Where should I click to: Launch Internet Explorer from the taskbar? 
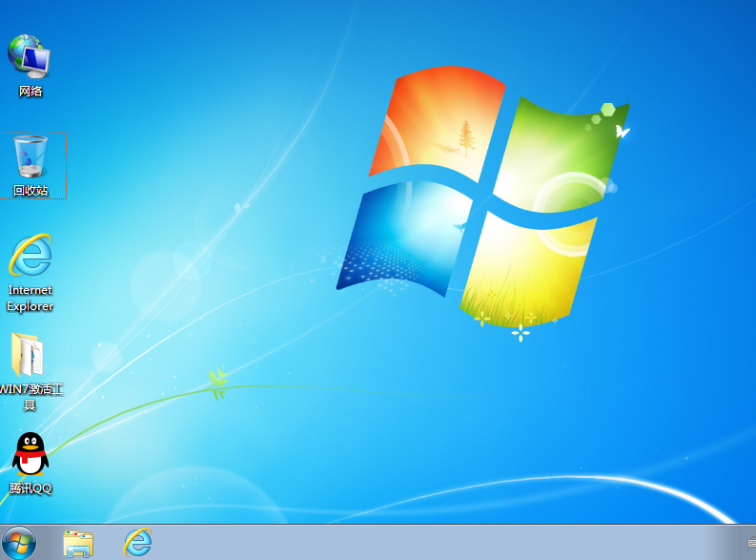tap(138, 542)
